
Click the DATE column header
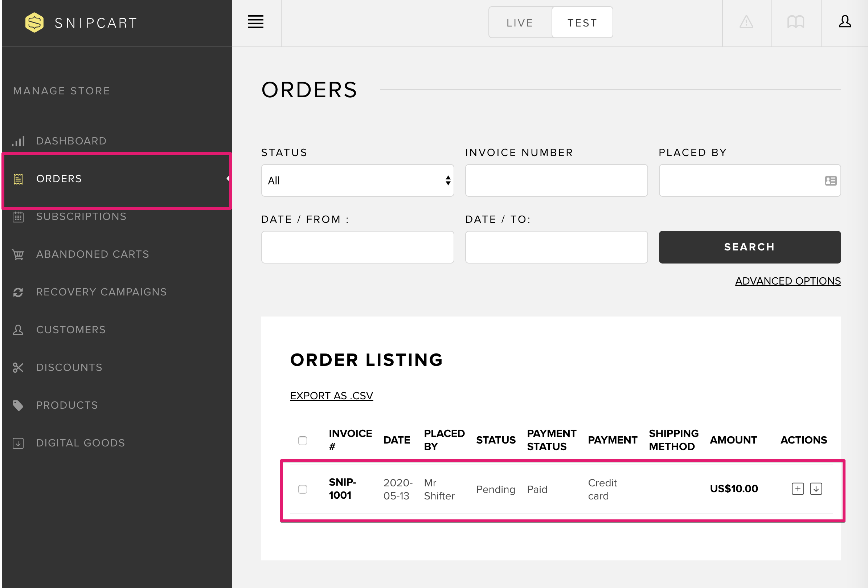pyautogui.click(x=397, y=440)
